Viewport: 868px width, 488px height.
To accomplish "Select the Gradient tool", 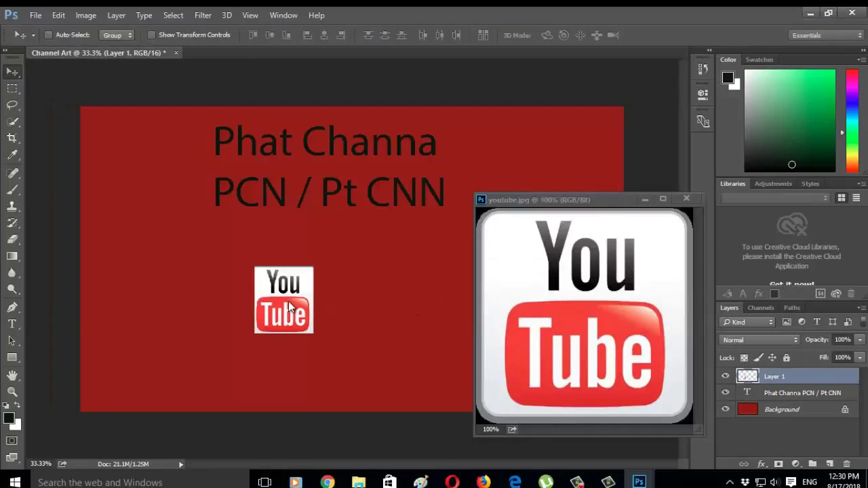I will point(12,256).
